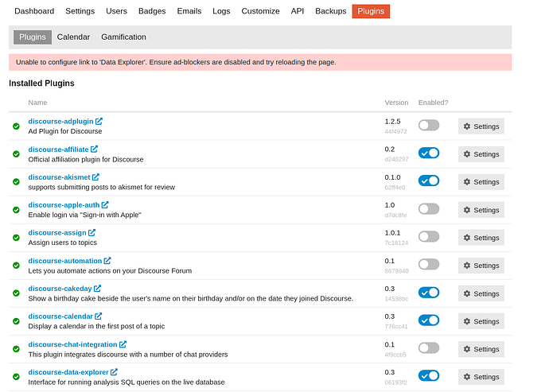Follow the discourse-cakeday name link
The width and height of the screenshot is (549, 392).
(60, 289)
